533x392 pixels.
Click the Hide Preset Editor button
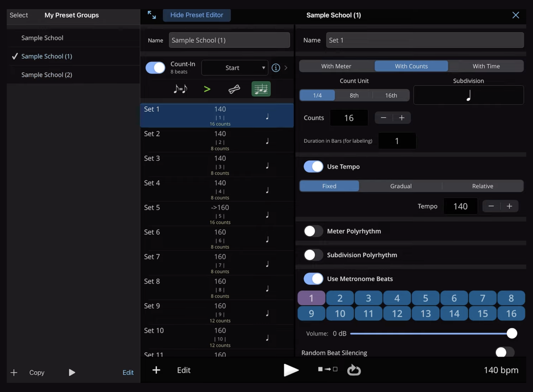coord(197,15)
